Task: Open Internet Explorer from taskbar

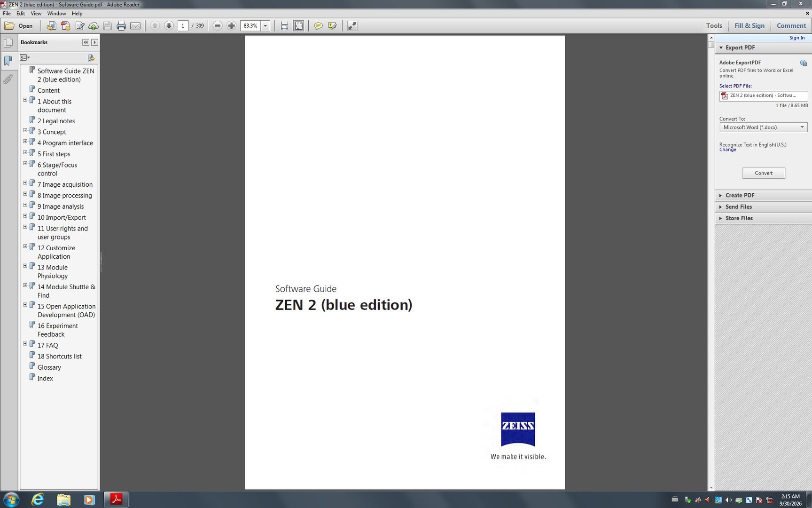Action: [38, 500]
